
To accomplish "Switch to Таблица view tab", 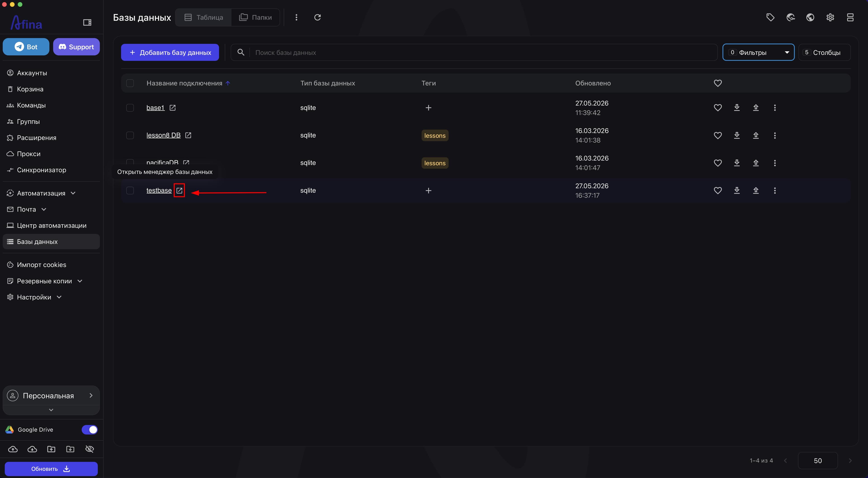I will tap(203, 17).
